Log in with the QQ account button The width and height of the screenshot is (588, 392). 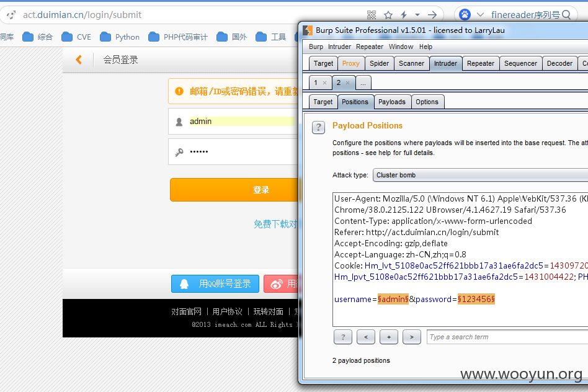tap(215, 283)
